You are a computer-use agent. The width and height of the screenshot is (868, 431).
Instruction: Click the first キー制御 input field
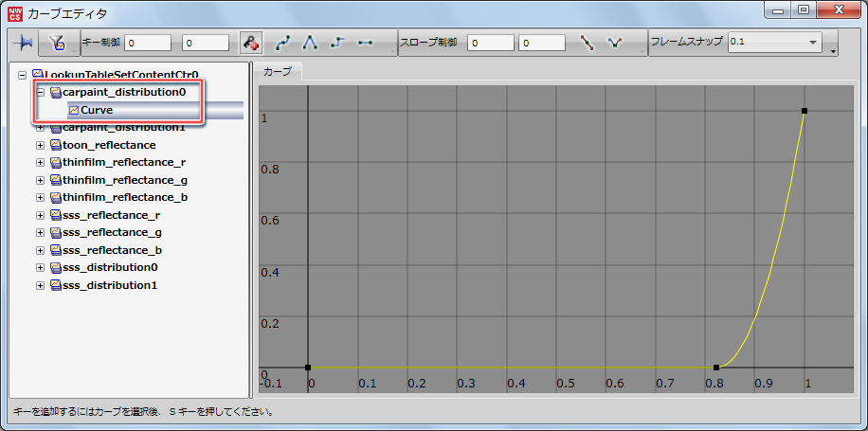tap(148, 43)
